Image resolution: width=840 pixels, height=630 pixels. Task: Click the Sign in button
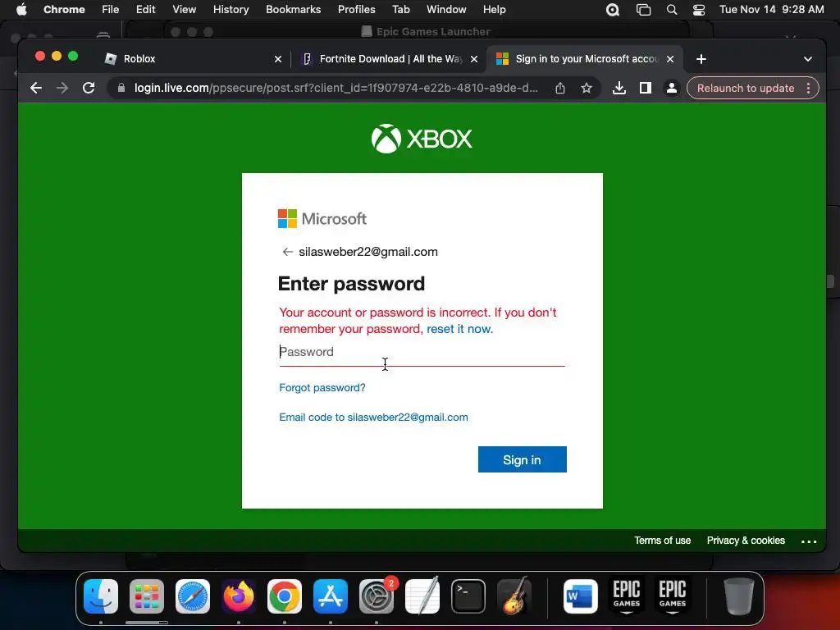click(522, 459)
